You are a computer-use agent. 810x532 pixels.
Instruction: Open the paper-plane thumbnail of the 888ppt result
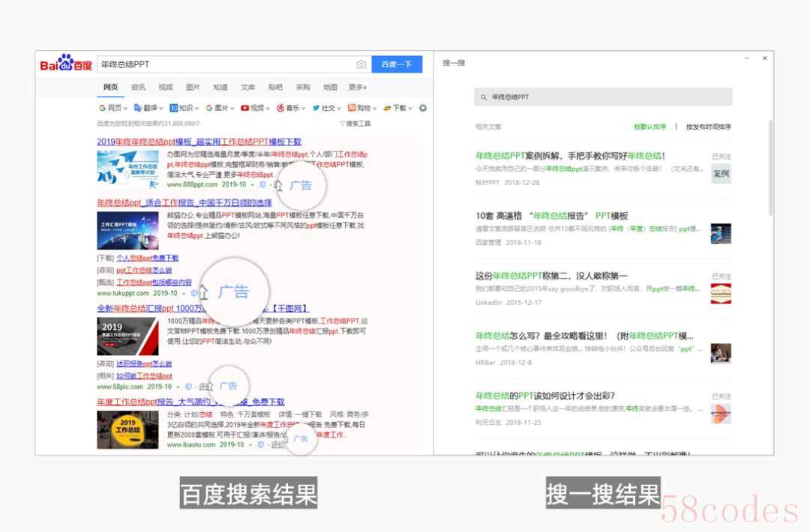pos(127,169)
